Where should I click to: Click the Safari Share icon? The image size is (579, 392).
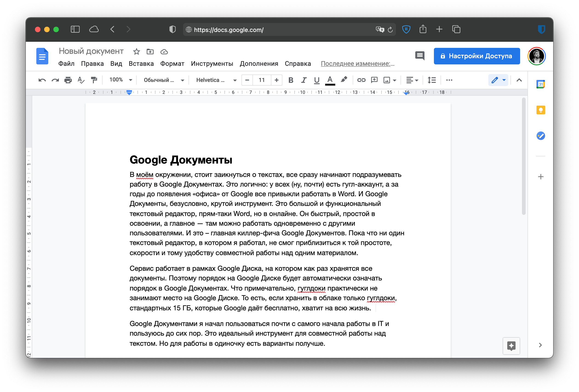(423, 29)
